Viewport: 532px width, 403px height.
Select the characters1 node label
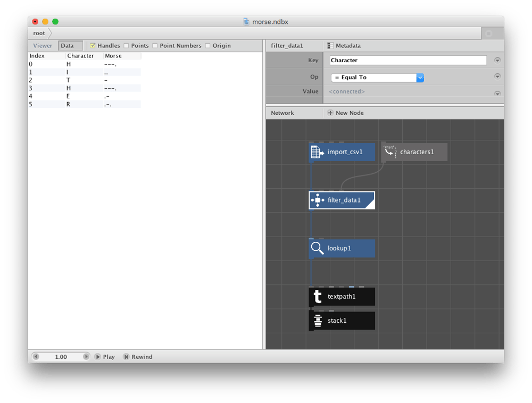pyautogui.click(x=417, y=152)
